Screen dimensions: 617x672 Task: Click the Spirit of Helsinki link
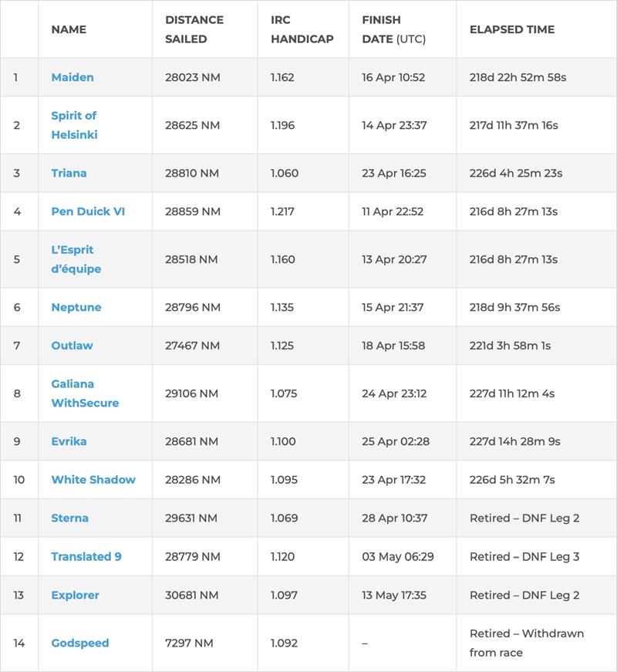[x=74, y=125]
